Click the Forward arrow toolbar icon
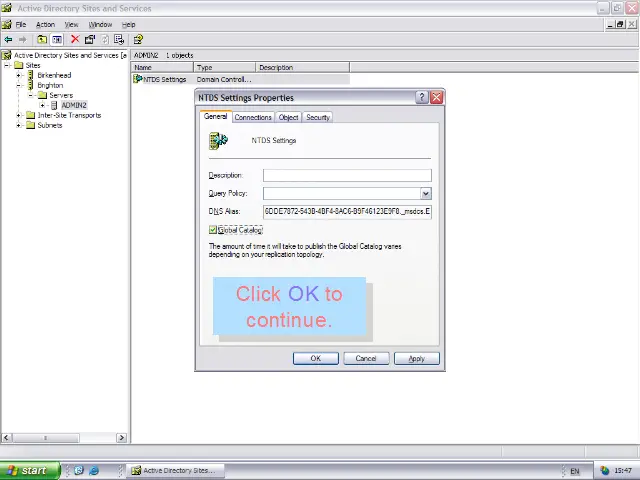The height and width of the screenshot is (480, 640). pos(22,40)
